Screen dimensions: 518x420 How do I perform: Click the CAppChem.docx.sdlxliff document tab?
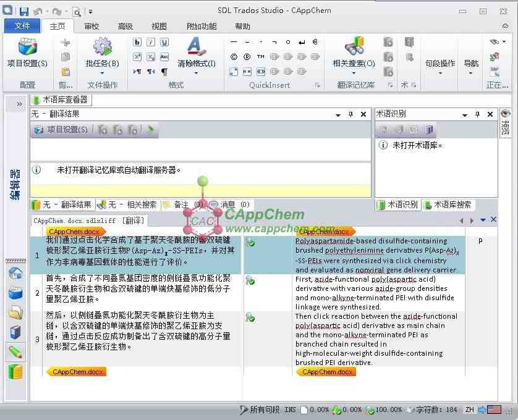point(89,220)
